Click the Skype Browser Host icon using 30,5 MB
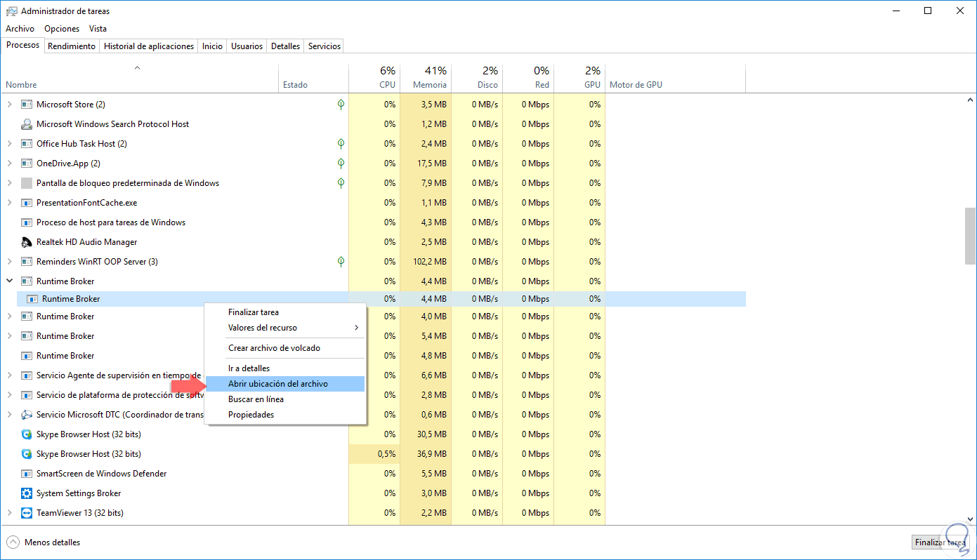Image resolution: width=977 pixels, height=560 pixels. coord(27,434)
